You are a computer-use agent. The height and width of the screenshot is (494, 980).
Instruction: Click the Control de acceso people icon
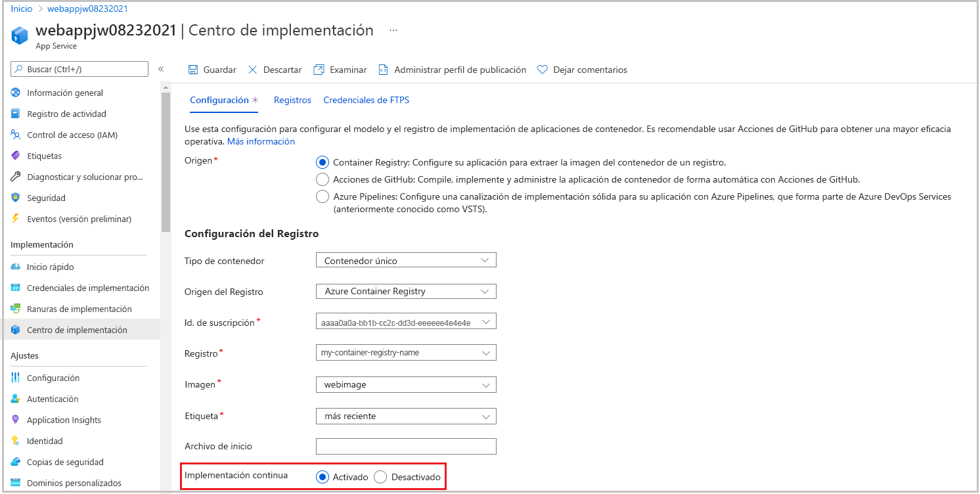click(x=16, y=135)
